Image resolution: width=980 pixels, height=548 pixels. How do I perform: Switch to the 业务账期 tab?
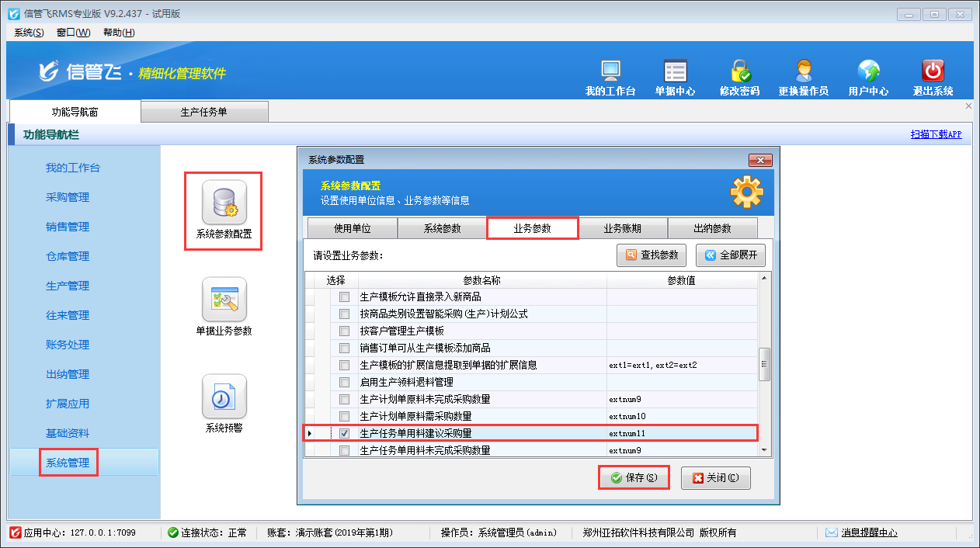click(624, 228)
